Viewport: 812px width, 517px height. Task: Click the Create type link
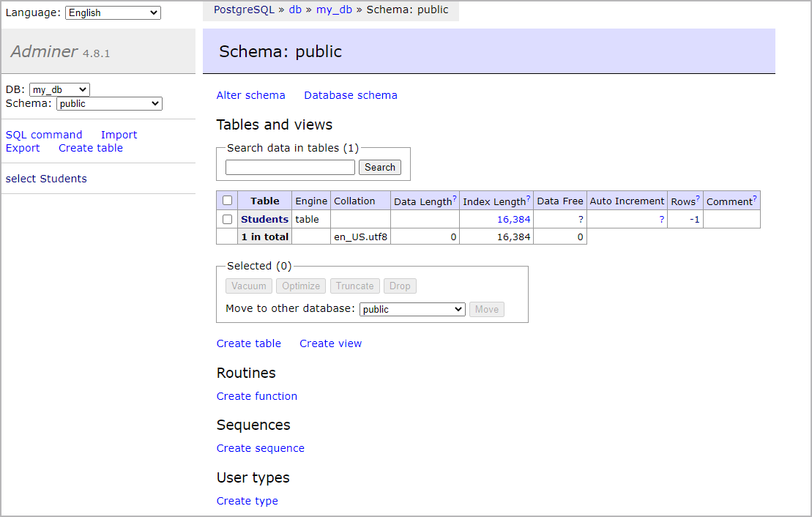coord(247,501)
